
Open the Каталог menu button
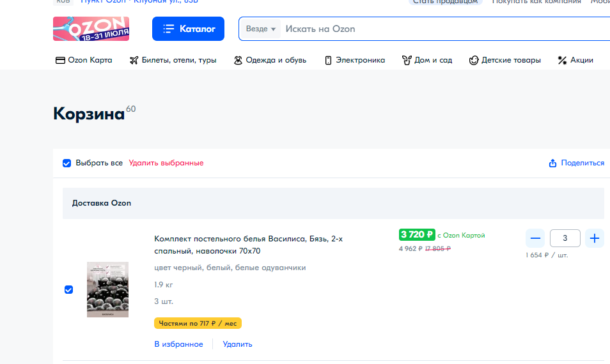pos(188,29)
